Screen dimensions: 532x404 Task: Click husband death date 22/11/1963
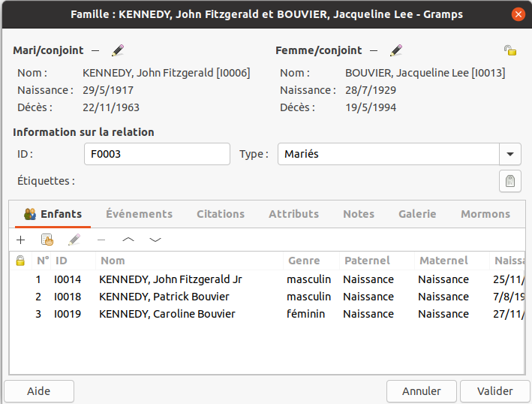pos(111,107)
